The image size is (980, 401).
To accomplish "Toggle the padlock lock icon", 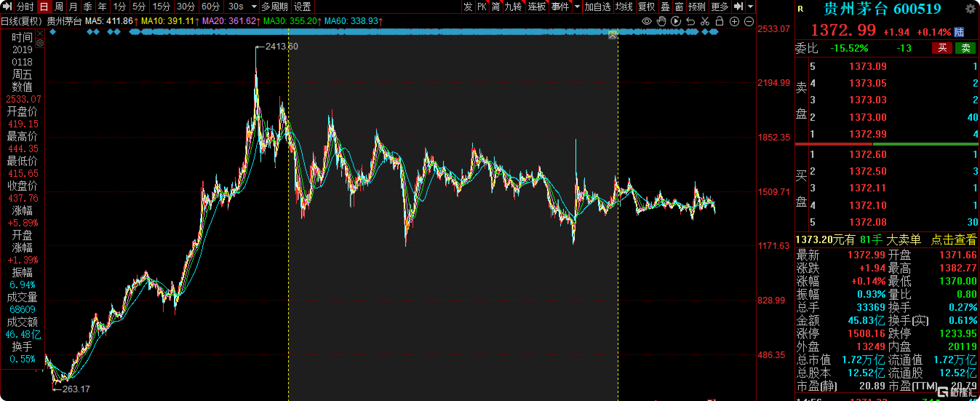I will 720,21.
